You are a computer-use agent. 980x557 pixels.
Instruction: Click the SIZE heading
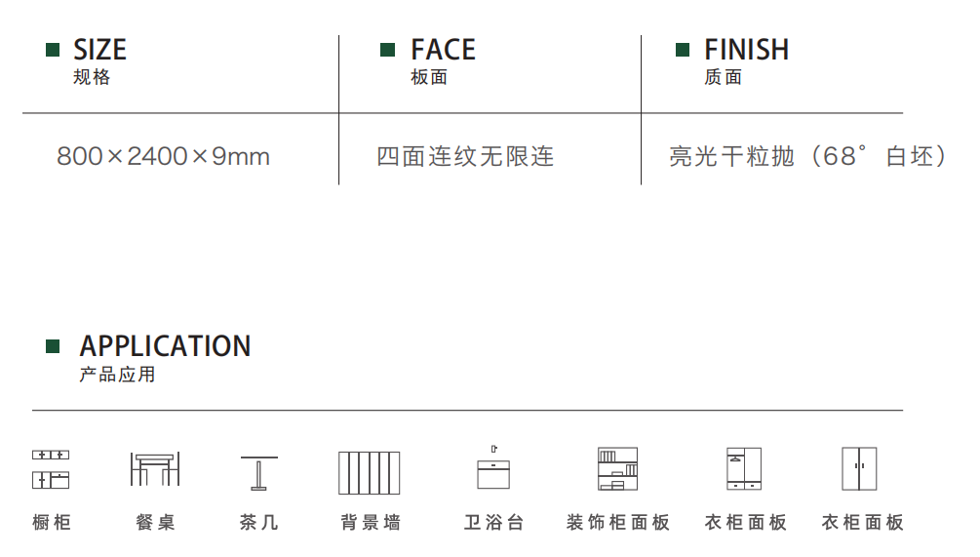click(100, 50)
